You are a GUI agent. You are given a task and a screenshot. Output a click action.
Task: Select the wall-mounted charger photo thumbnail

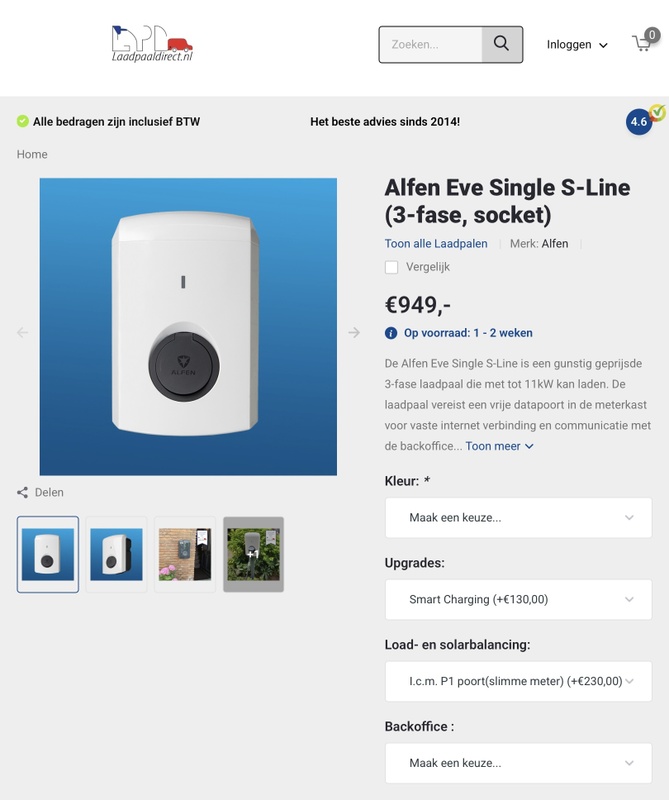click(185, 554)
